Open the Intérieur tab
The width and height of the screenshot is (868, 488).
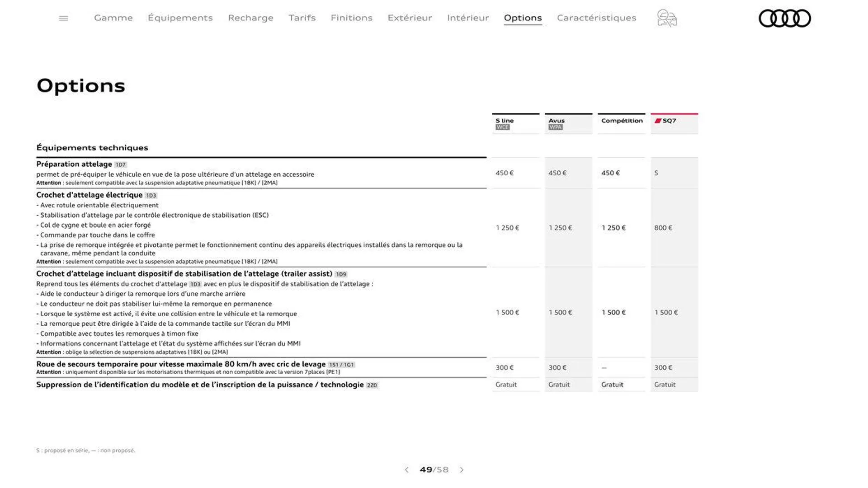[x=468, y=18]
